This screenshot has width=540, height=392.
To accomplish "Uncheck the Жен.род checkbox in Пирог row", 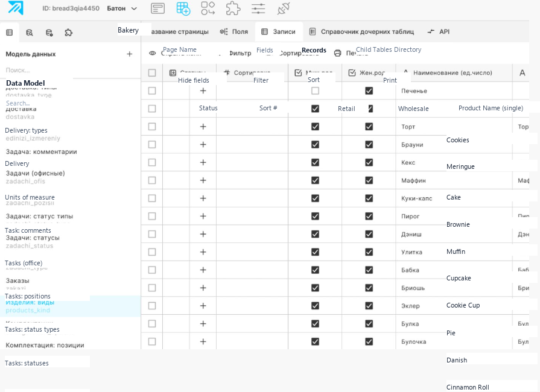I will 369,216.
